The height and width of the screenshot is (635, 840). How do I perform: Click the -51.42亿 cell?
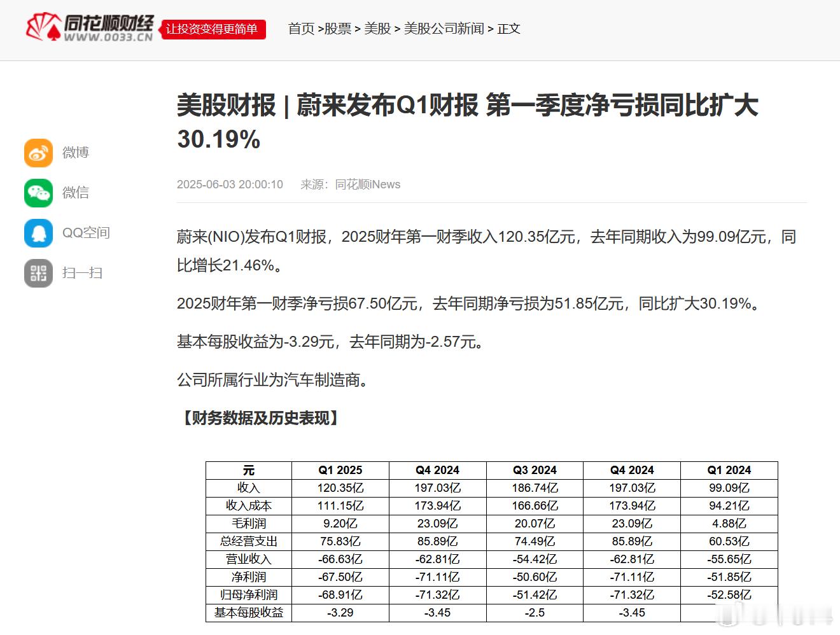click(535, 595)
